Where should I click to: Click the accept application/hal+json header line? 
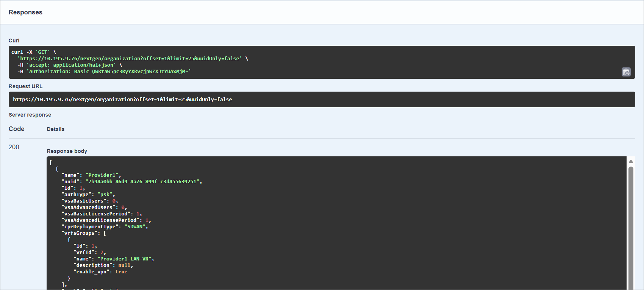point(70,65)
